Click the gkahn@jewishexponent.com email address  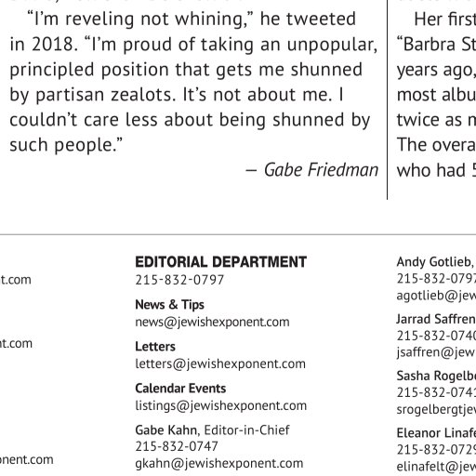219,464
